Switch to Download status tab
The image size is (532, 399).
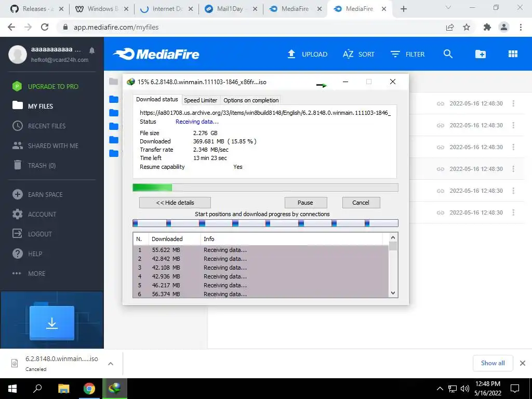(x=157, y=99)
